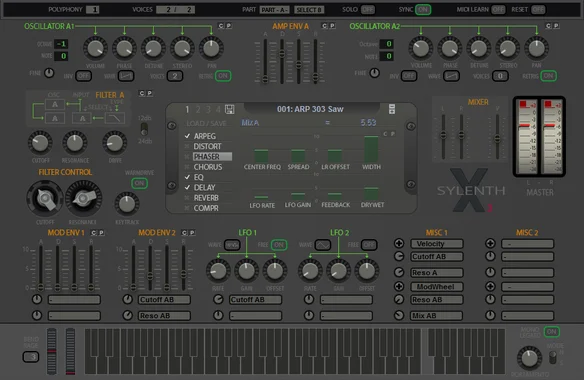This screenshot has height=380, width=584.
Task: Toggle MIDI Learn OFF switch
Action: [x=498, y=9]
